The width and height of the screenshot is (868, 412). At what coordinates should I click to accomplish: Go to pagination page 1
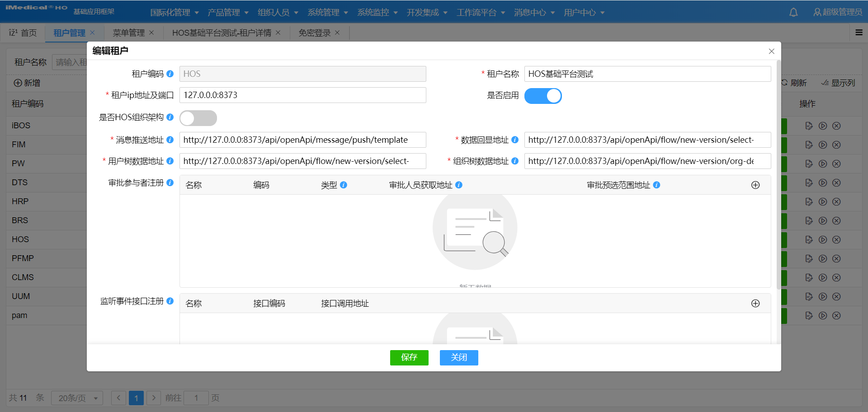[x=136, y=398]
